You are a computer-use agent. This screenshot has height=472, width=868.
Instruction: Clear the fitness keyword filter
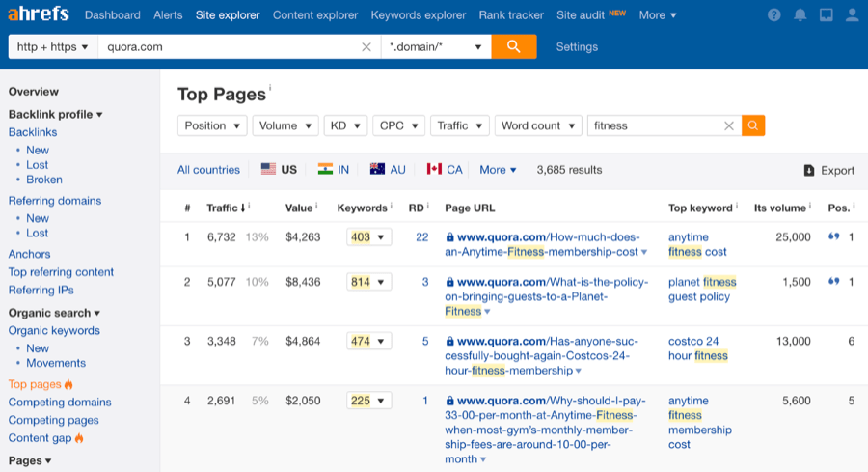click(x=729, y=125)
